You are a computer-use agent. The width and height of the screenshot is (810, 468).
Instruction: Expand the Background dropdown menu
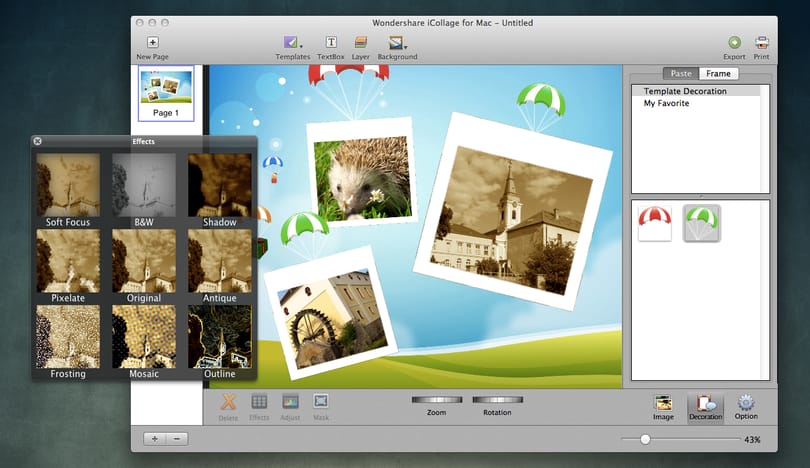coord(397,42)
